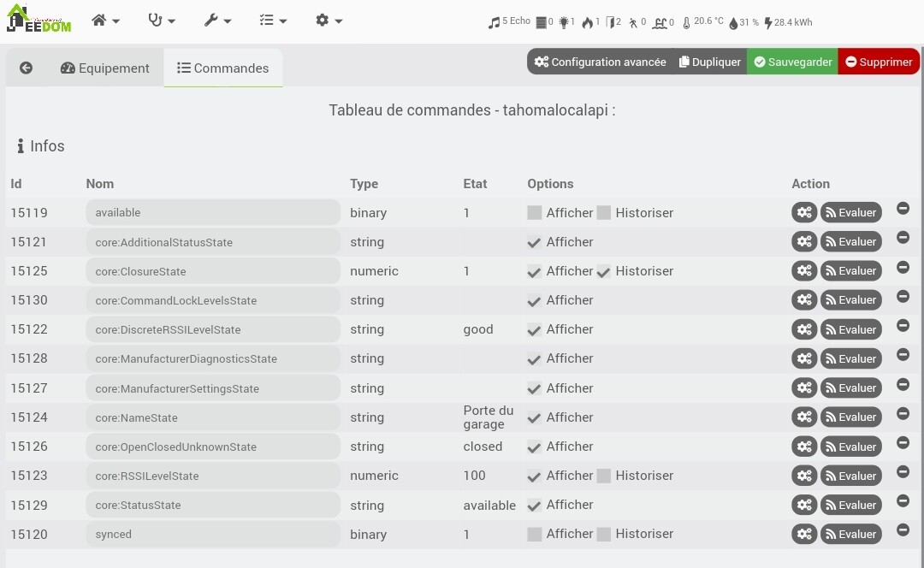924x568 pixels.
Task: Click the thermometer temperature summary icon
Action: (686, 22)
